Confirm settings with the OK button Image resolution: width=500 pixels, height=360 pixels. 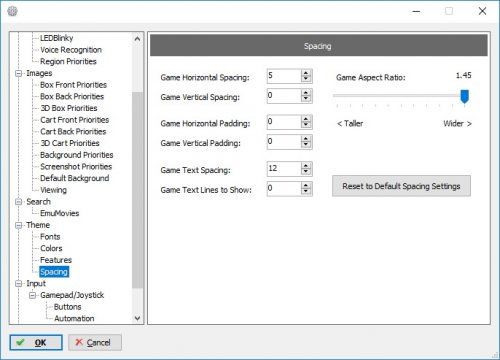(x=36, y=342)
